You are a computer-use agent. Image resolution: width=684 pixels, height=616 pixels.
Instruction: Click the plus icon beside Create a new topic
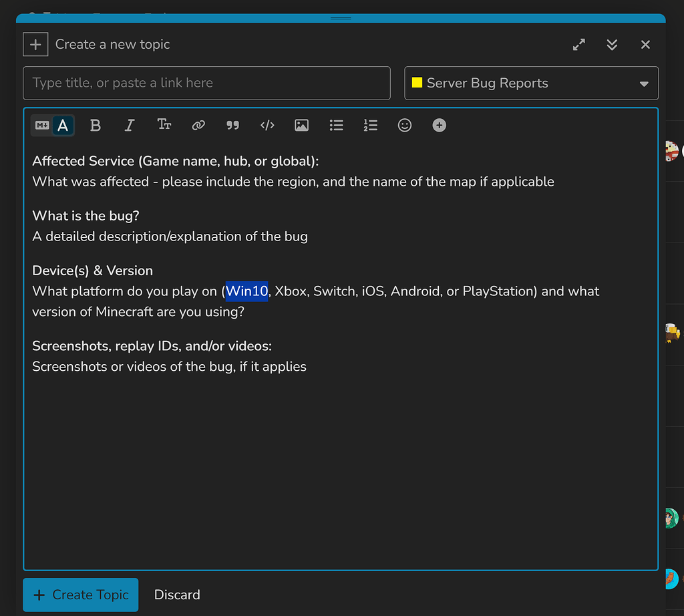coord(35,45)
